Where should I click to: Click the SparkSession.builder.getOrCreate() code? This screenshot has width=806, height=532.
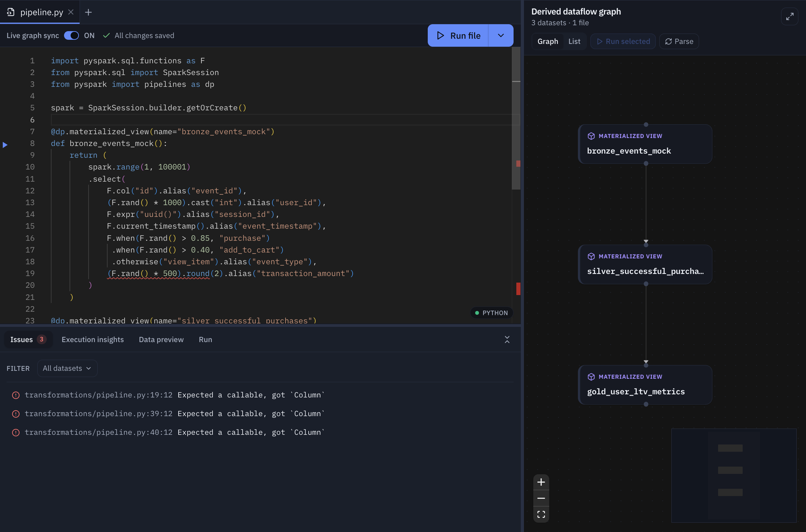pyautogui.click(x=167, y=108)
